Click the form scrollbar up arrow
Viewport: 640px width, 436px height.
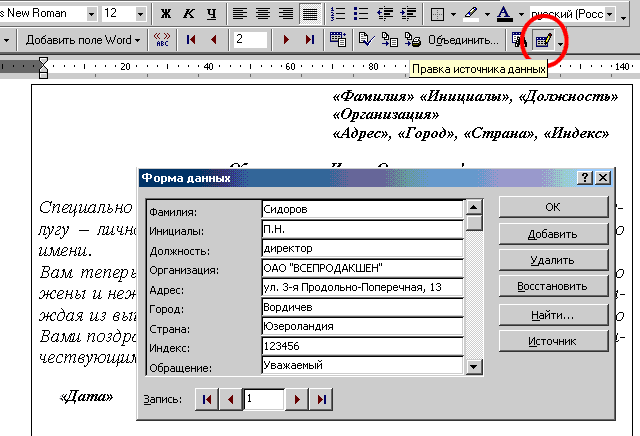(473, 207)
